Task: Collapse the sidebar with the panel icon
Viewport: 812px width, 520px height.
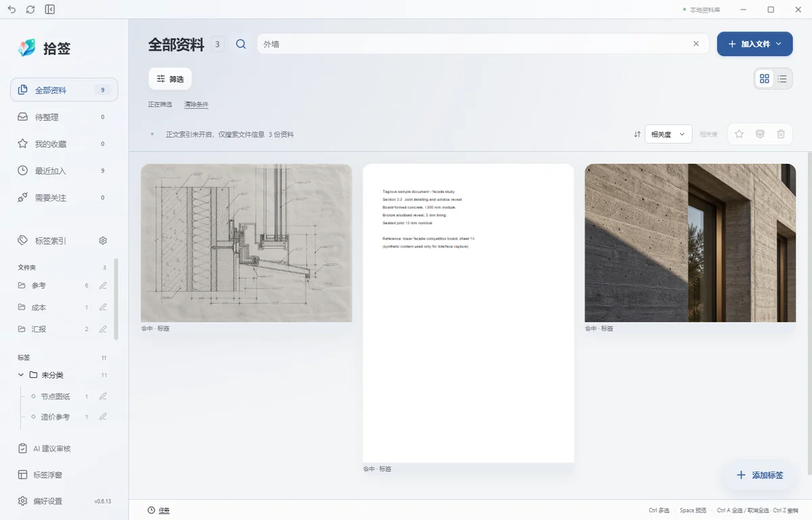Action: tap(49, 9)
